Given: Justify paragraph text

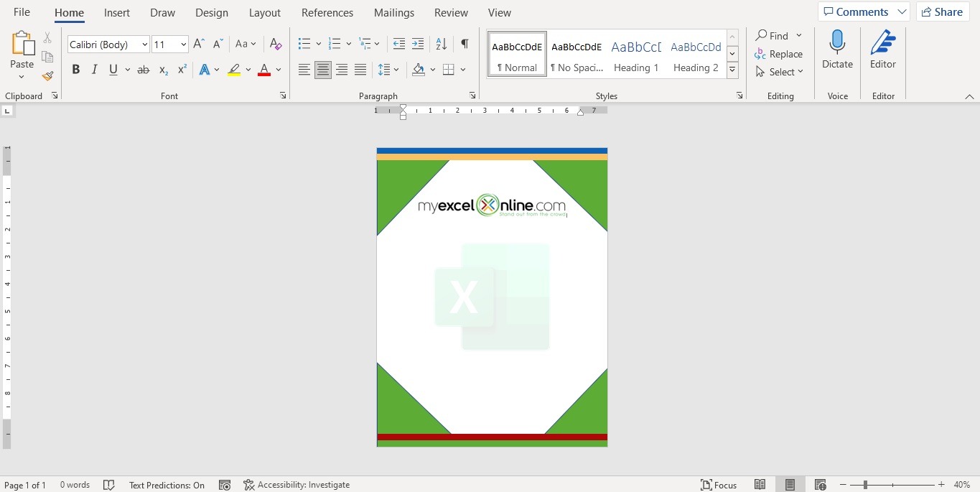Looking at the screenshot, I should [x=360, y=70].
